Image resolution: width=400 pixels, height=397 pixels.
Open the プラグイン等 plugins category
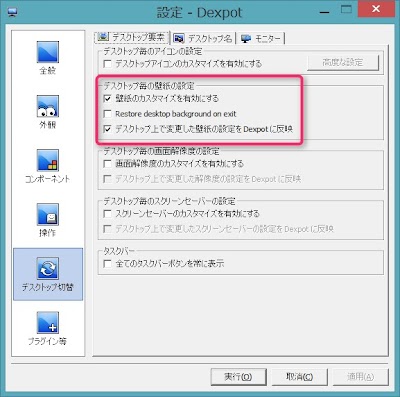tap(48, 328)
